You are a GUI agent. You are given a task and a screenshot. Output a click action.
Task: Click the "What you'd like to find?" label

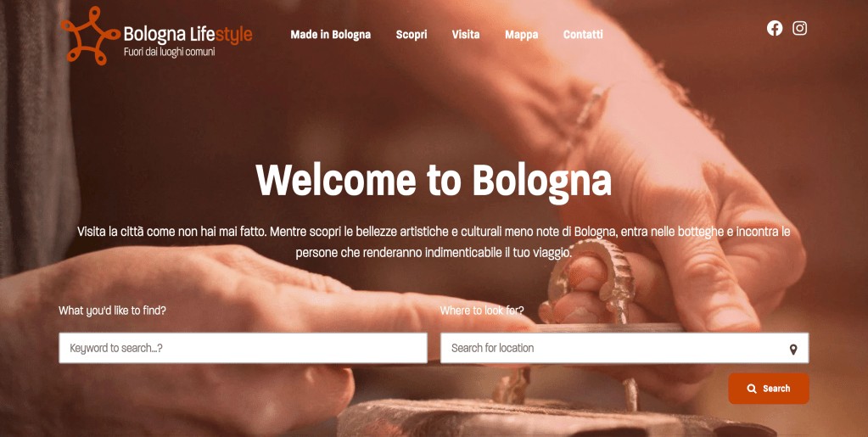[x=112, y=311]
